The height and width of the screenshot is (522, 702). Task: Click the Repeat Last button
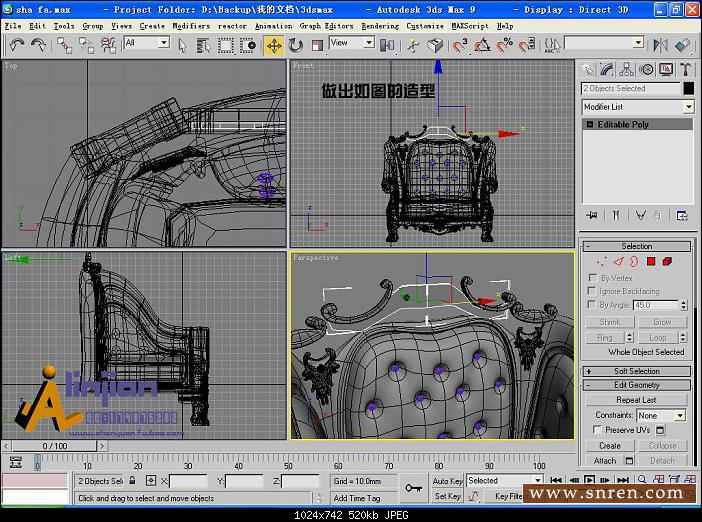636,400
